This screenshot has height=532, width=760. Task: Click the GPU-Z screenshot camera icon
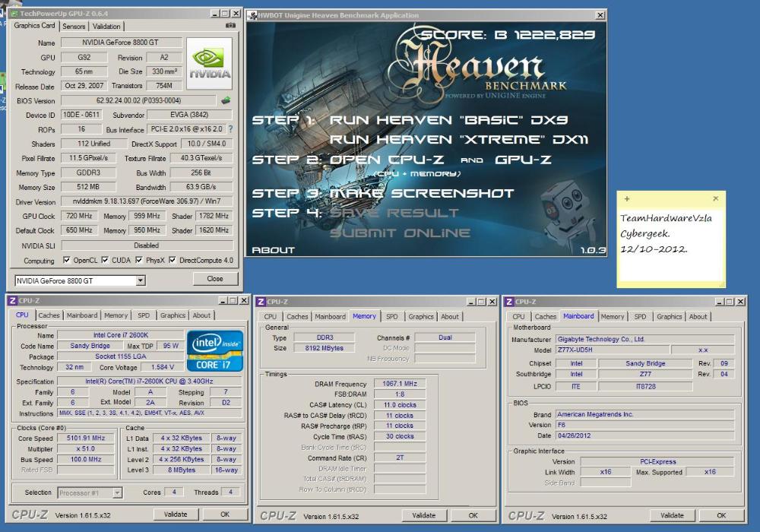(x=231, y=26)
